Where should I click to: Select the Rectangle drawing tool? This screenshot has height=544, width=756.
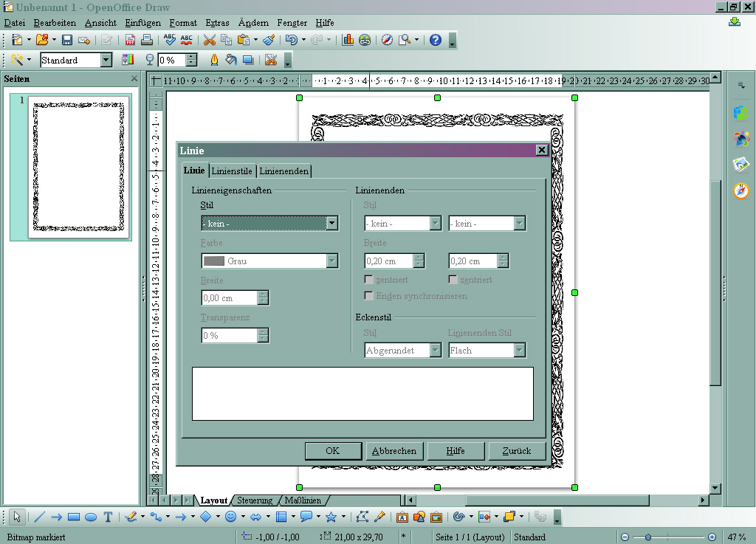[x=74, y=517]
